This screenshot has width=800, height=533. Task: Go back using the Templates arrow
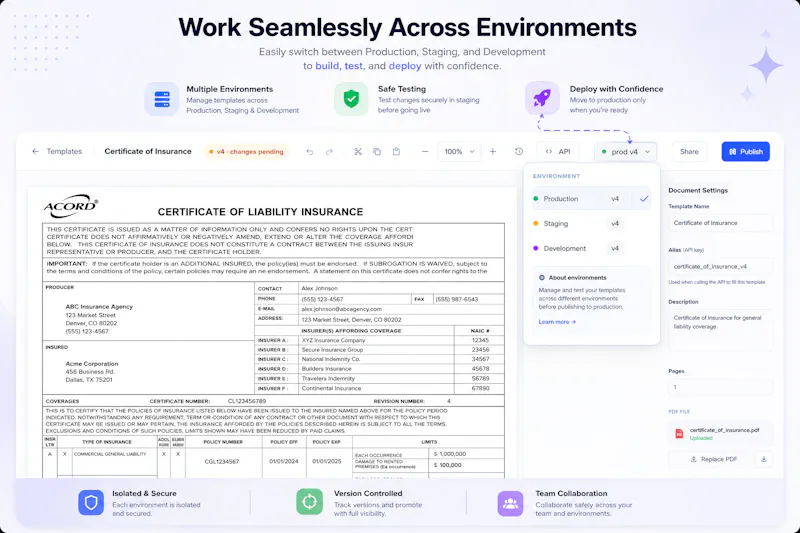tap(35, 151)
